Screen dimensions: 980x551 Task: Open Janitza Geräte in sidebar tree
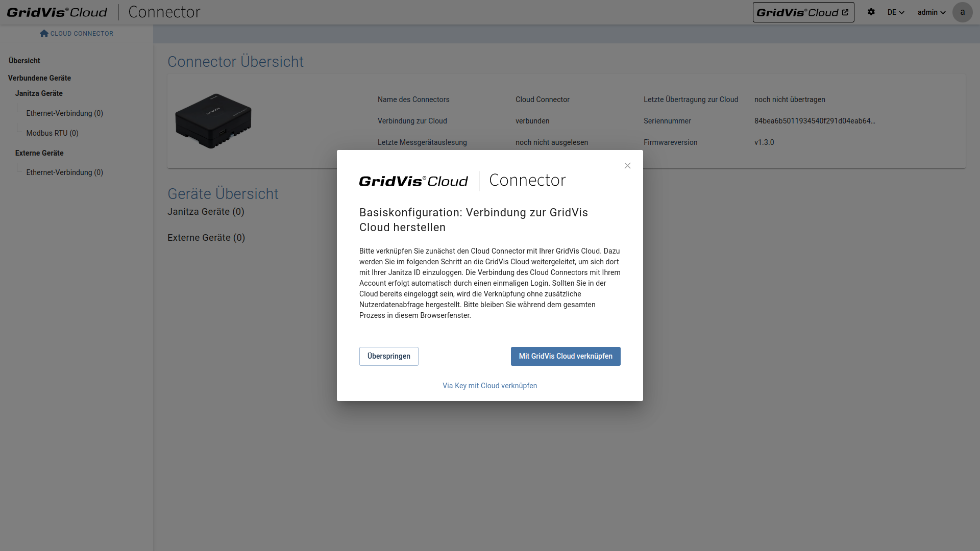39,93
